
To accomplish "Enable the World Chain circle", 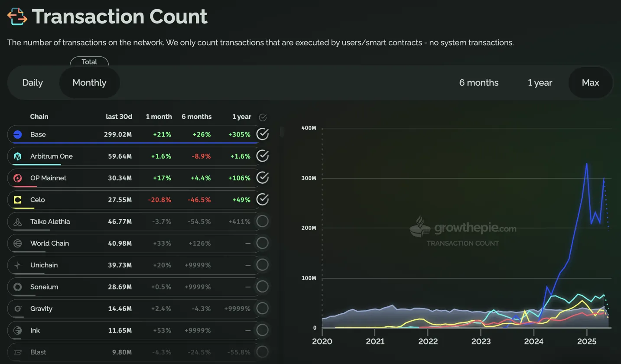I will (263, 243).
